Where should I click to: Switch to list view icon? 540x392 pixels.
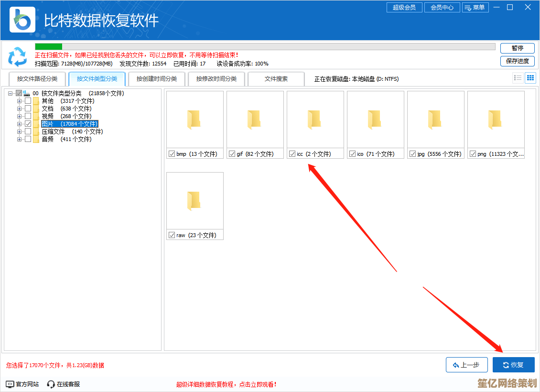518,78
